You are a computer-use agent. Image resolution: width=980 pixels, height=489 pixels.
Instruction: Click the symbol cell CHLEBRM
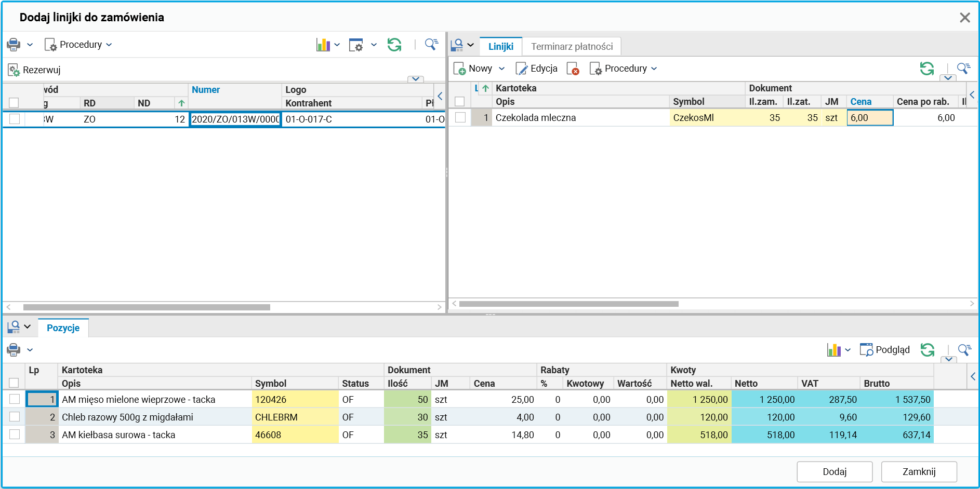click(x=295, y=417)
